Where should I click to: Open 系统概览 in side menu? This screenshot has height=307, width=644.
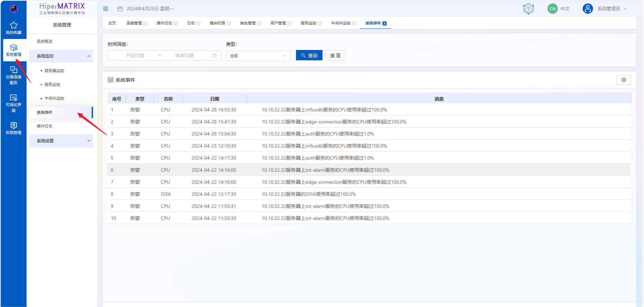click(x=45, y=41)
